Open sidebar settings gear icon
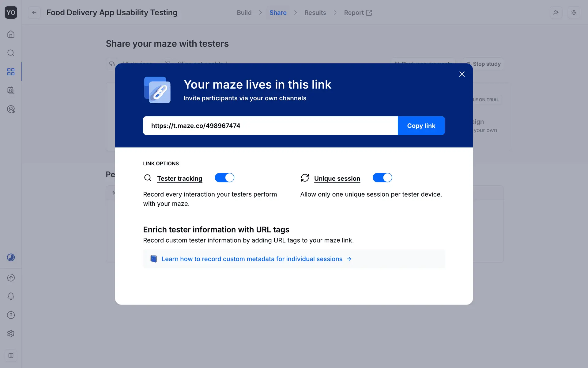The width and height of the screenshot is (588, 368). pos(11,334)
